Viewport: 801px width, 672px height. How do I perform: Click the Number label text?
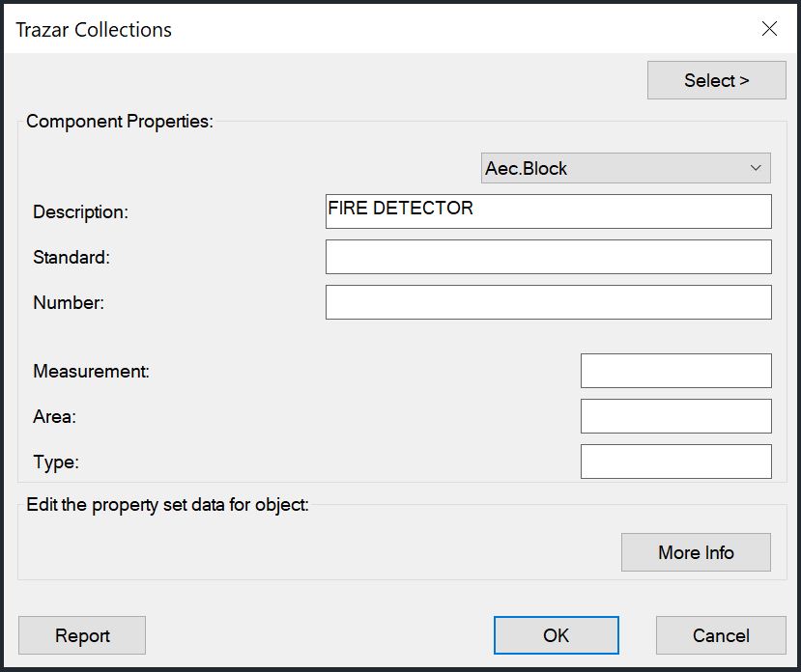[69, 303]
